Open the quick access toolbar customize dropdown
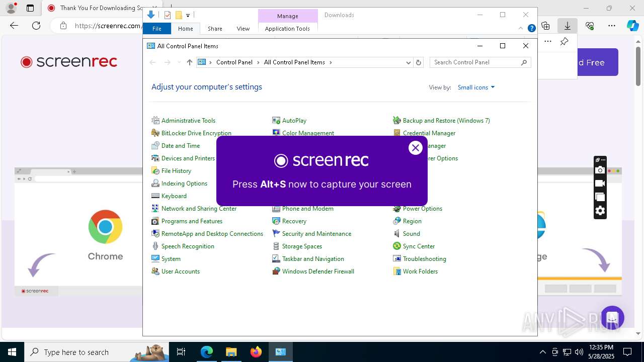The height and width of the screenshot is (362, 644). [188, 16]
